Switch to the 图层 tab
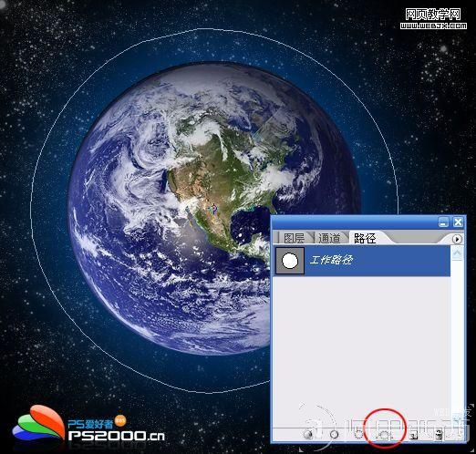 (x=295, y=238)
